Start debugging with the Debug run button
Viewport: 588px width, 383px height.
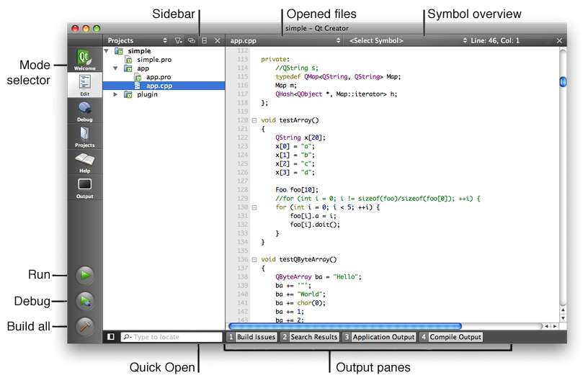[x=85, y=301]
